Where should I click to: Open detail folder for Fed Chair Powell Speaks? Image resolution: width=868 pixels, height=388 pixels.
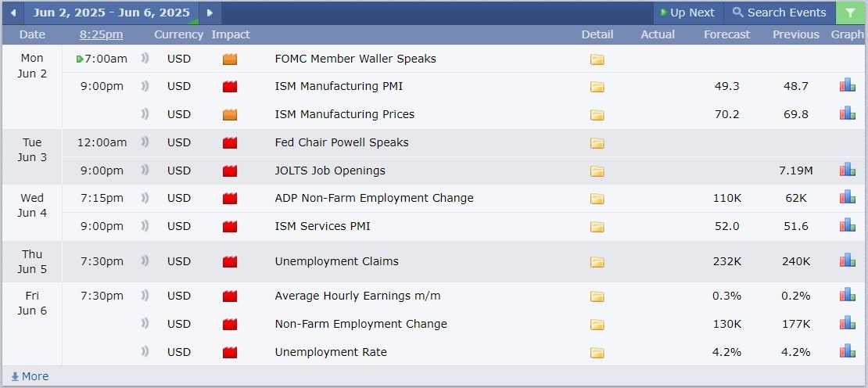(x=597, y=143)
